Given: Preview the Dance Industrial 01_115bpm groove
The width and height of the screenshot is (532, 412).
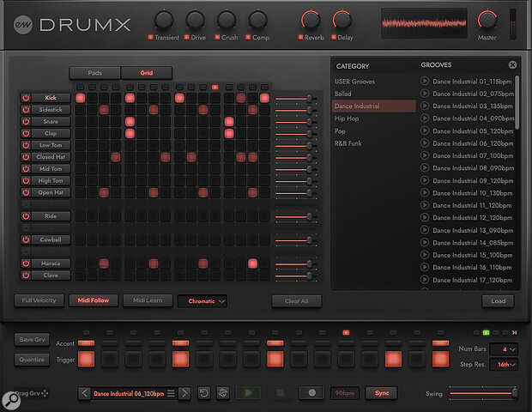Looking at the screenshot, I should point(425,81).
